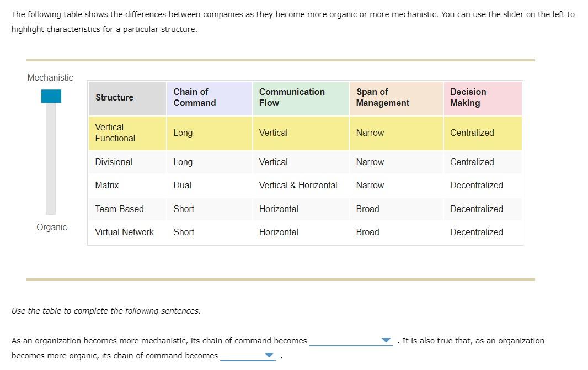Click the Decision Making column header
588x370 pixels.
pyautogui.click(x=468, y=97)
